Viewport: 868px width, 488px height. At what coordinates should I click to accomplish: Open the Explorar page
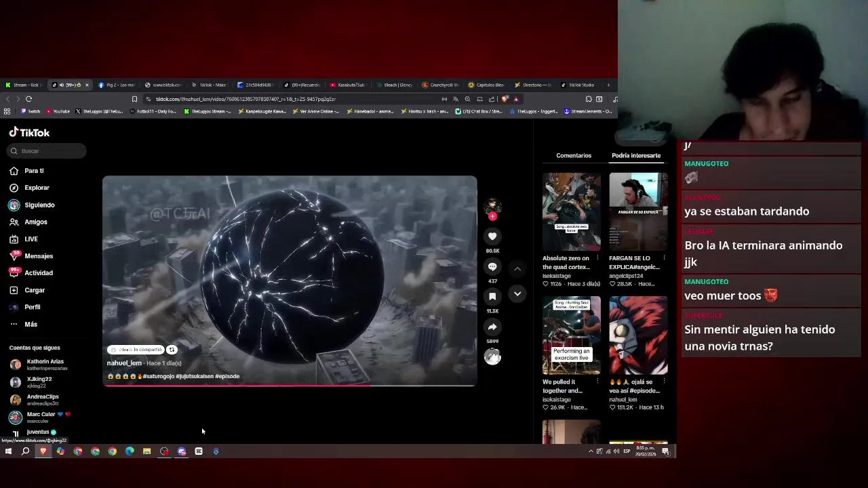coord(30,188)
